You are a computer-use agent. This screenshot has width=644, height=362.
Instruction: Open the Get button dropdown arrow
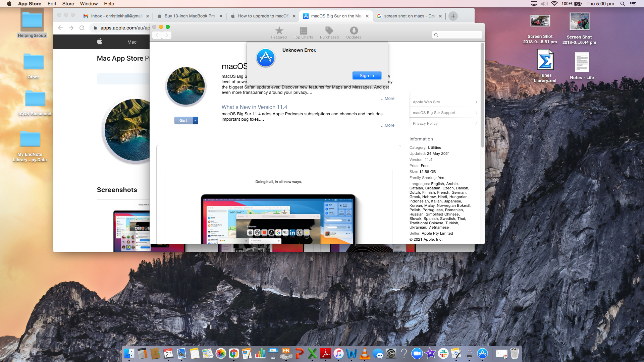coord(195,121)
